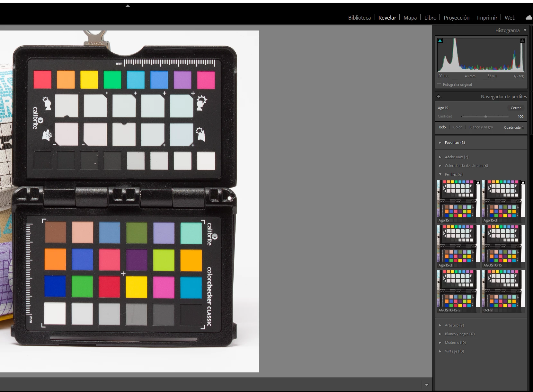Select the AGOSTO-15-5 profile thumbnail
Screen dimensions: 533x392
[x=458, y=292]
